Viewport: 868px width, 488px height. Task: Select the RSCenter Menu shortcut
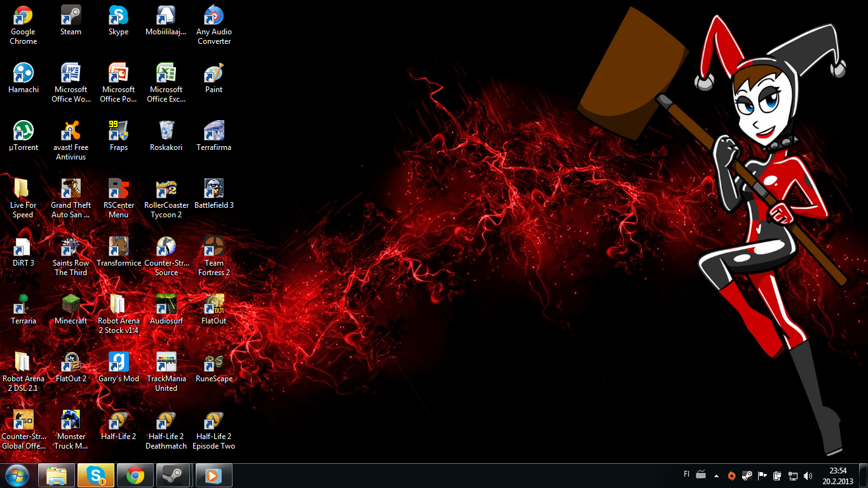[119, 199]
